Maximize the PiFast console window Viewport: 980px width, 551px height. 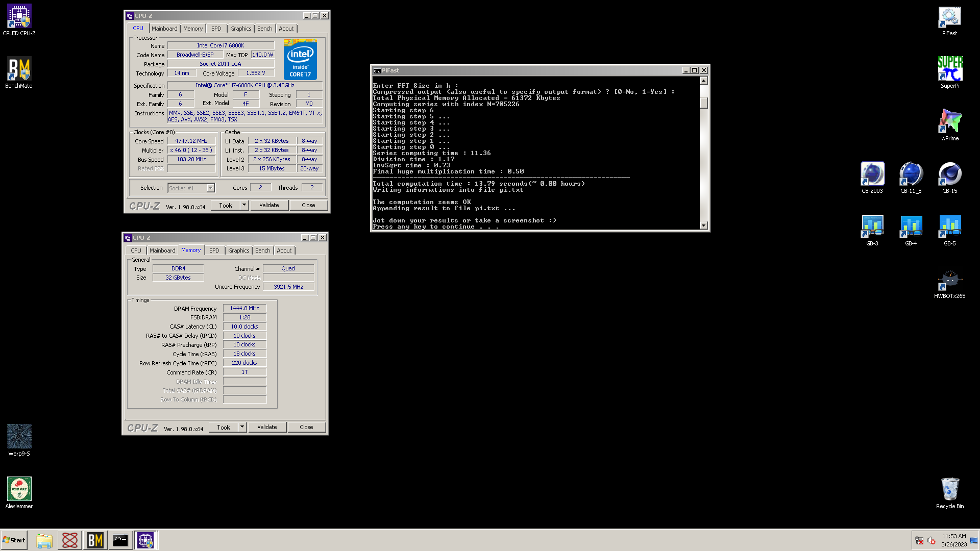point(695,70)
